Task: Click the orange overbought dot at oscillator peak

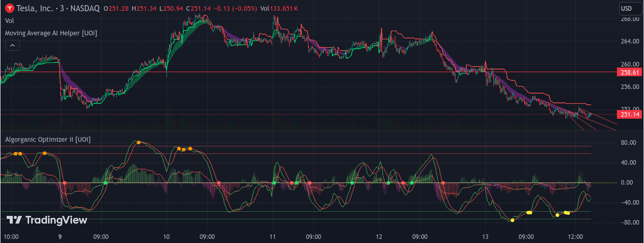Action: (138, 142)
